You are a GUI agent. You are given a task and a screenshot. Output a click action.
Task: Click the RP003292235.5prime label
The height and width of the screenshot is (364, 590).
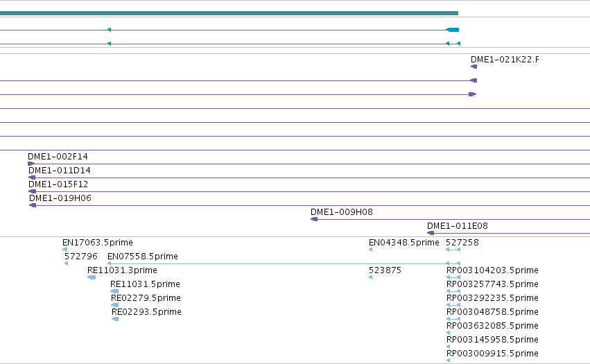492,298
